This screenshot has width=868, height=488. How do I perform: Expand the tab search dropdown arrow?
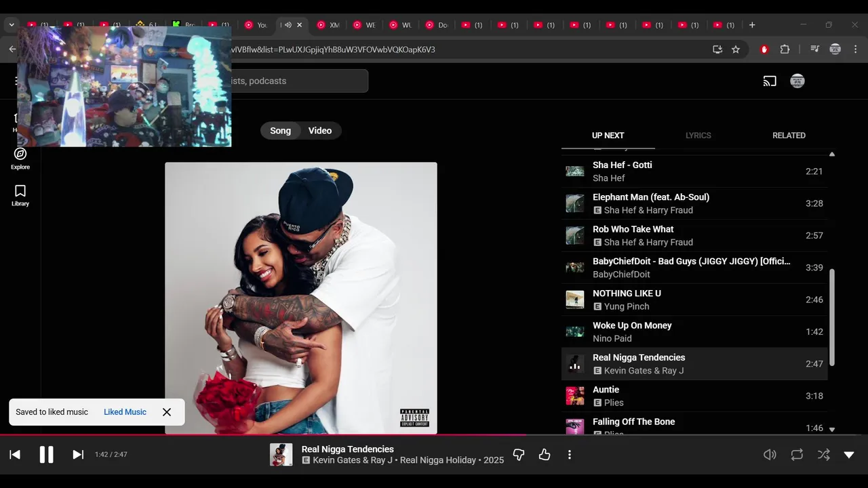point(12,25)
